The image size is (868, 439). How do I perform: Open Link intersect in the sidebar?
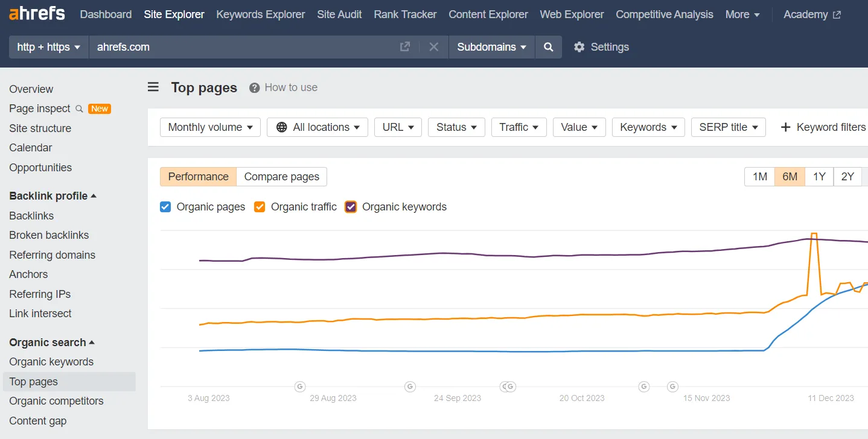click(40, 314)
